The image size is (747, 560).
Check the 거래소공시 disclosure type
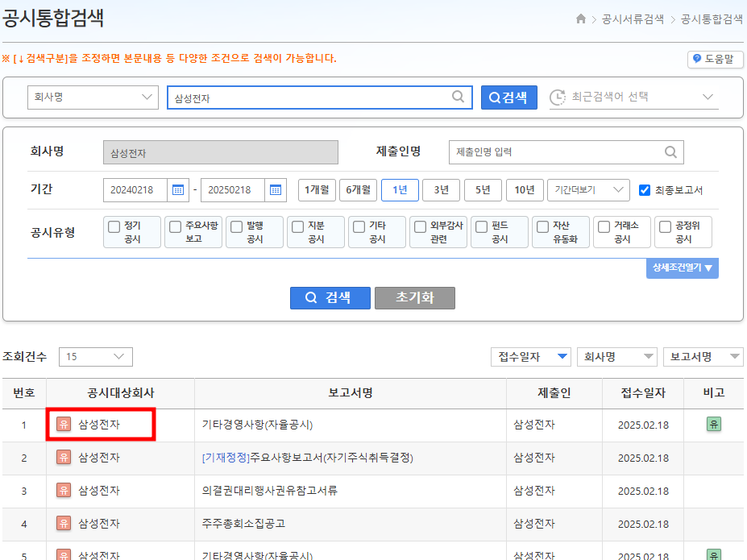coord(604,226)
